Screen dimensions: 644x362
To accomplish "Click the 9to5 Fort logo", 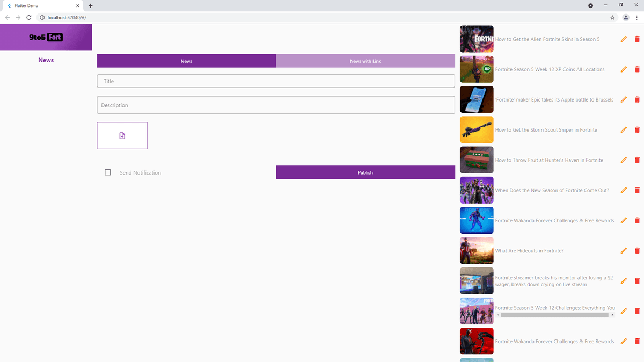I will [46, 37].
